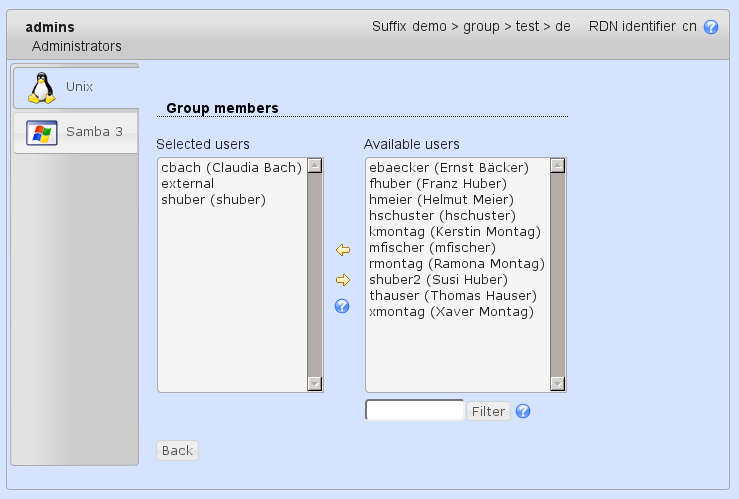
Task: Switch to the Unix tab
Action: click(76, 87)
